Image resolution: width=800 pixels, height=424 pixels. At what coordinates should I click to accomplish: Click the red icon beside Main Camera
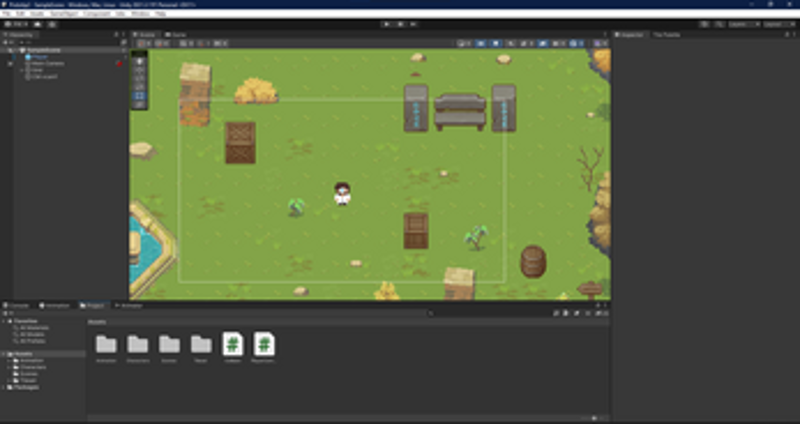pos(119,64)
